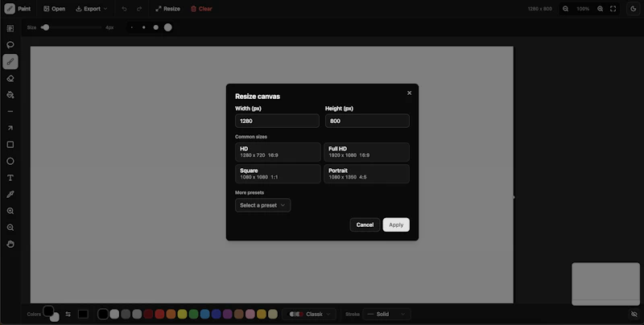
Task: Click the Redo arrow icon
Action: (139, 9)
